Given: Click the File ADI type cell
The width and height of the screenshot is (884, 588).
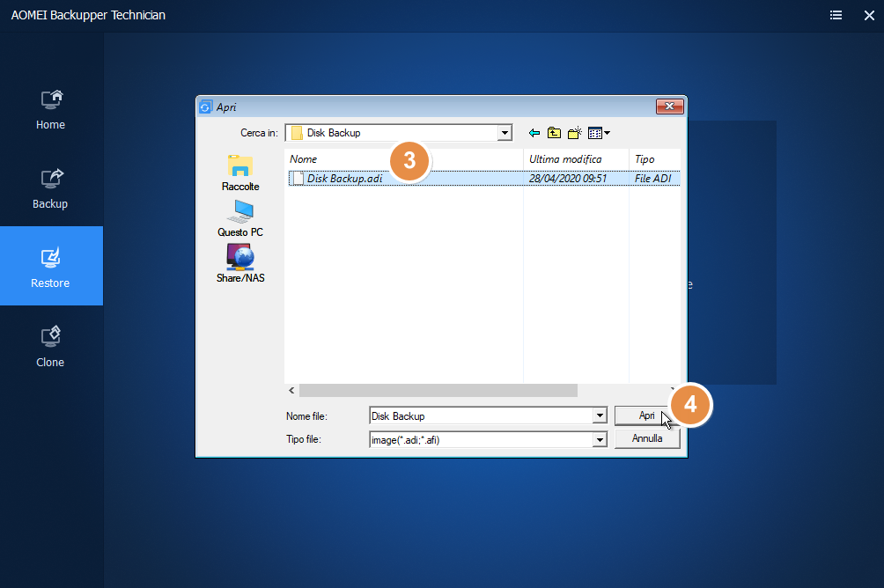Looking at the screenshot, I should (652, 179).
